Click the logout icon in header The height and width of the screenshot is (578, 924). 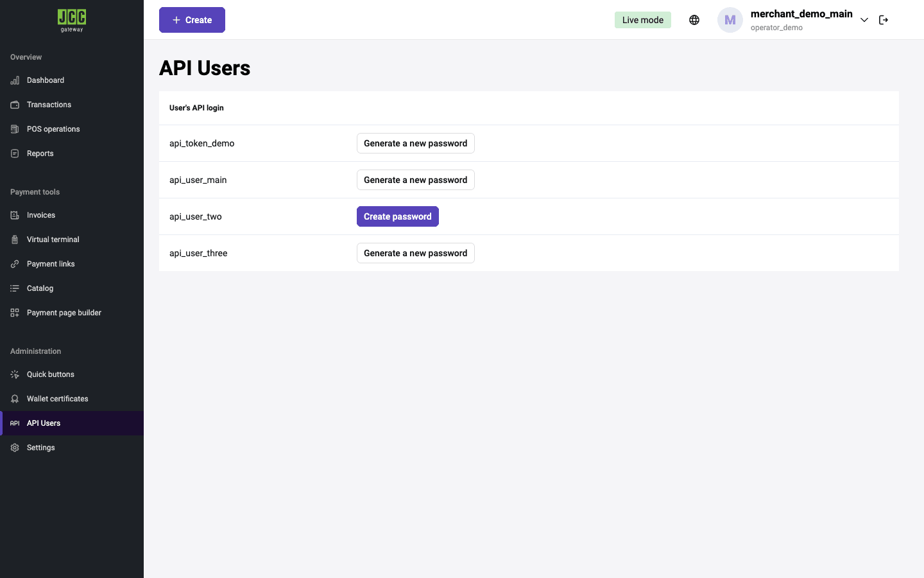tap(884, 20)
